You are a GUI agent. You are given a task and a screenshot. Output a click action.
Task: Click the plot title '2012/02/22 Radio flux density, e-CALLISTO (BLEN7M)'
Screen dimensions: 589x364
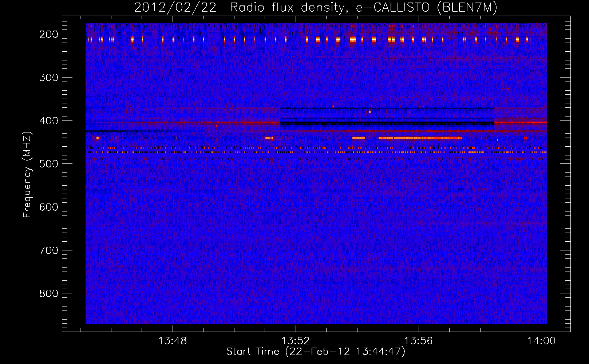click(316, 8)
